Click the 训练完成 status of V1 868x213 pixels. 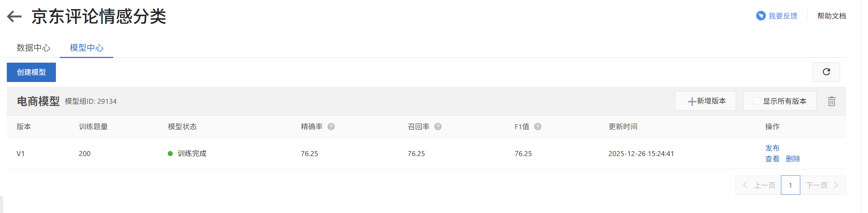coord(192,154)
